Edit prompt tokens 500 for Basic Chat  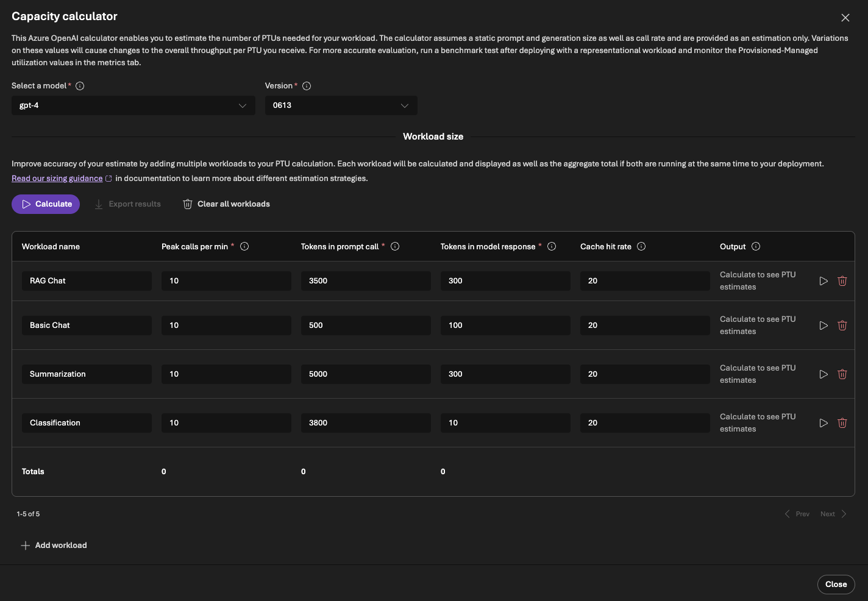[366, 325]
